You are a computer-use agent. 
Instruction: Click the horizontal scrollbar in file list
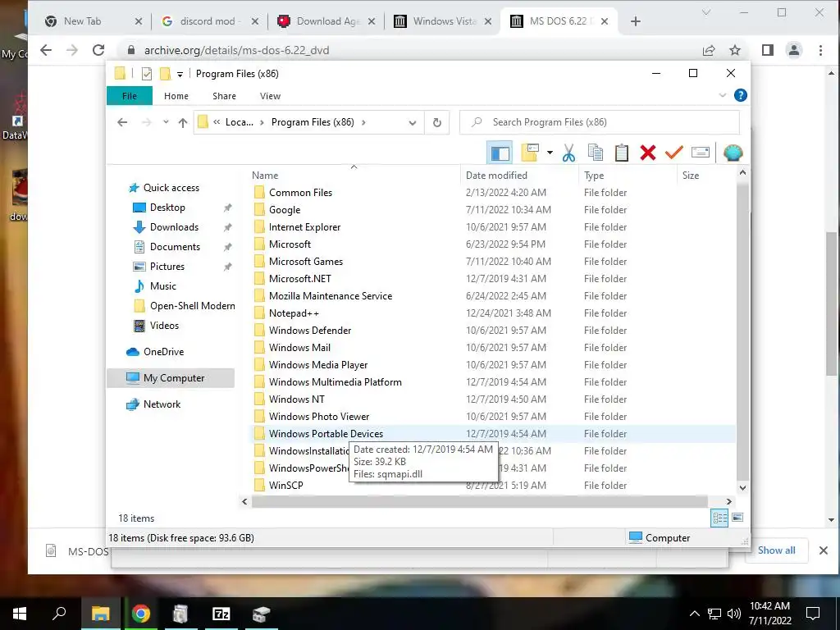tap(479, 501)
